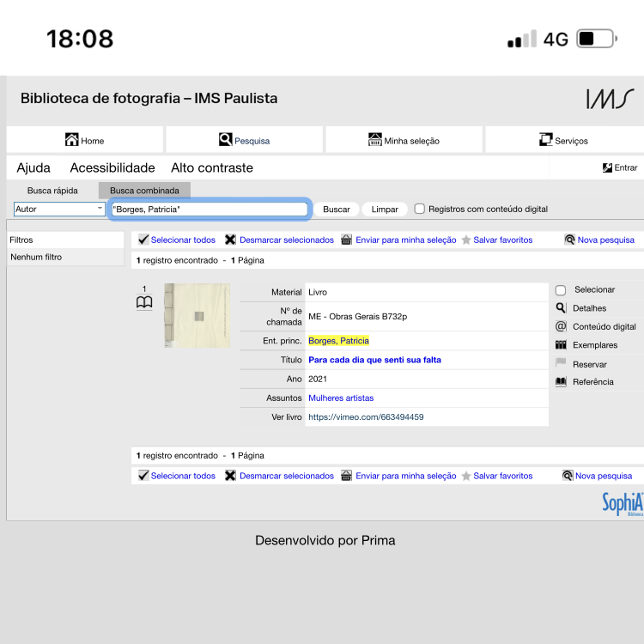
Task: Open the Pesquisa menu tab
Action: (245, 140)
